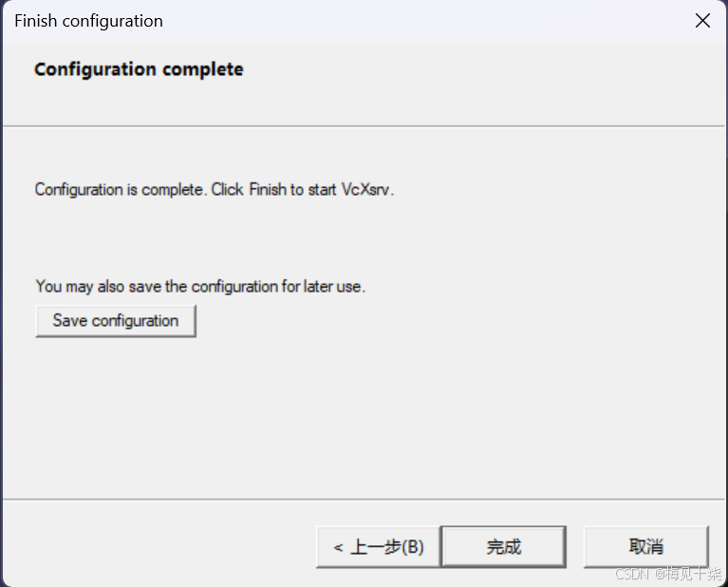
Task: Return to the previous wizard step
Action: (379, 546)
